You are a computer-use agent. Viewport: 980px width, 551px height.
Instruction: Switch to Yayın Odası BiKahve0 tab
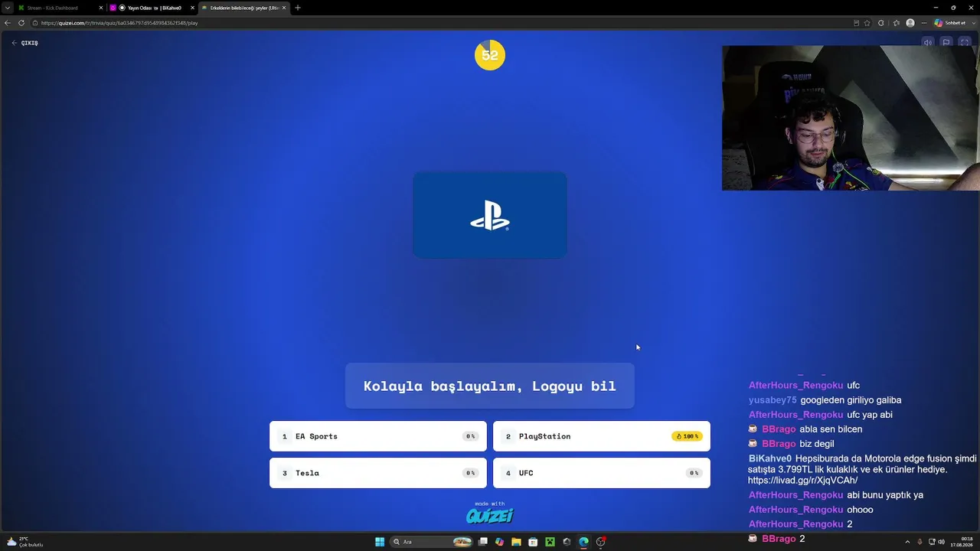(153, 8)
